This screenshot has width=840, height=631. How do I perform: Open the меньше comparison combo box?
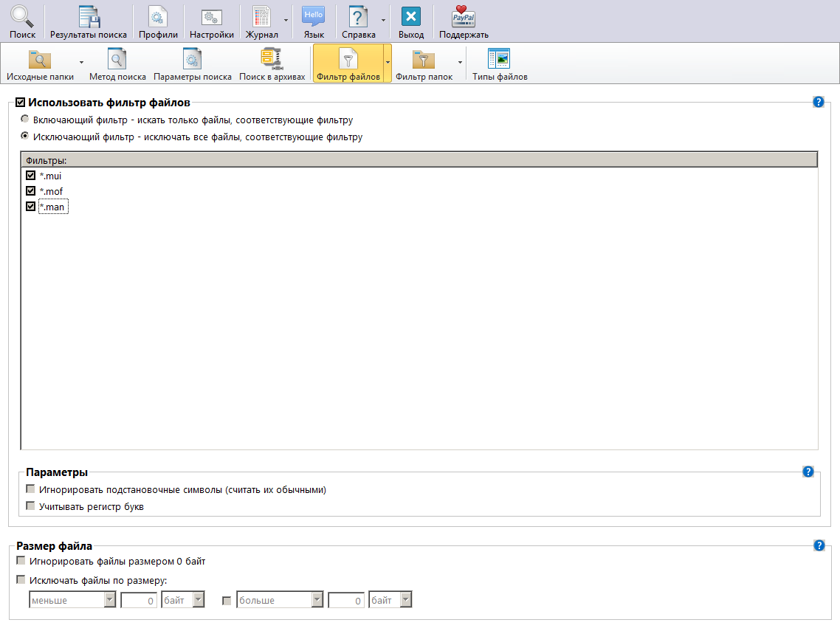pyautogui.click(x=72, y=600)
